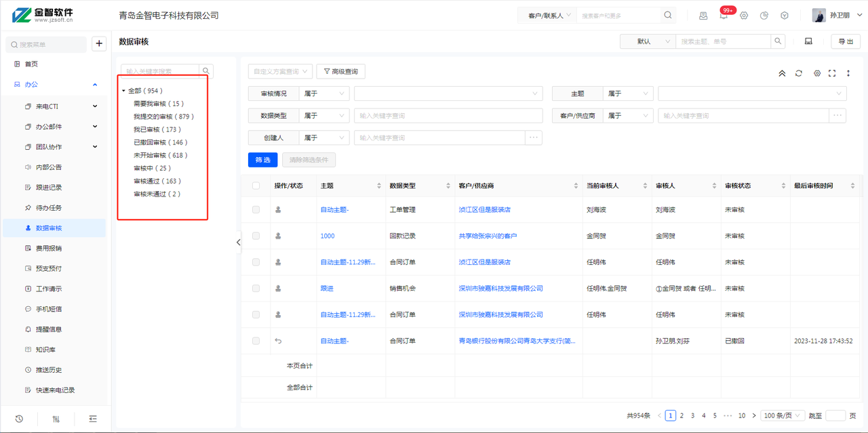Click the laptop display icon near export
This screenshot has height=433, width=868.
coord(808,41)
